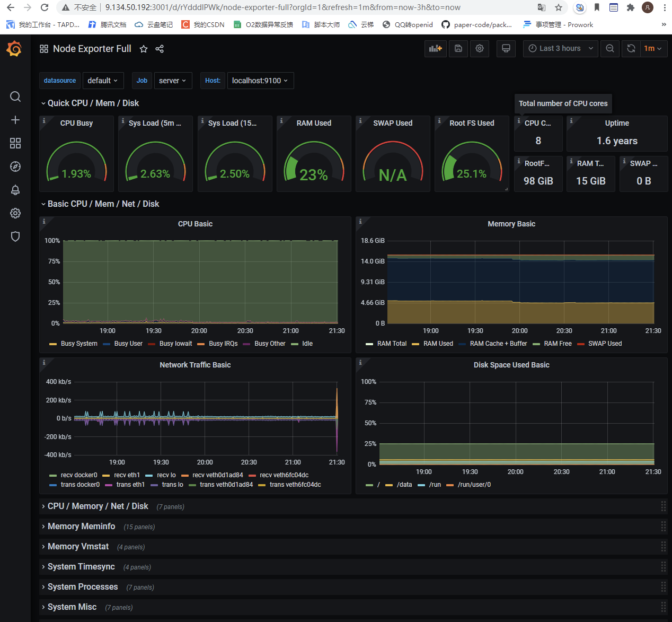
Task: Star the Node Exporter Full dashboard
Action: point(144,49)
